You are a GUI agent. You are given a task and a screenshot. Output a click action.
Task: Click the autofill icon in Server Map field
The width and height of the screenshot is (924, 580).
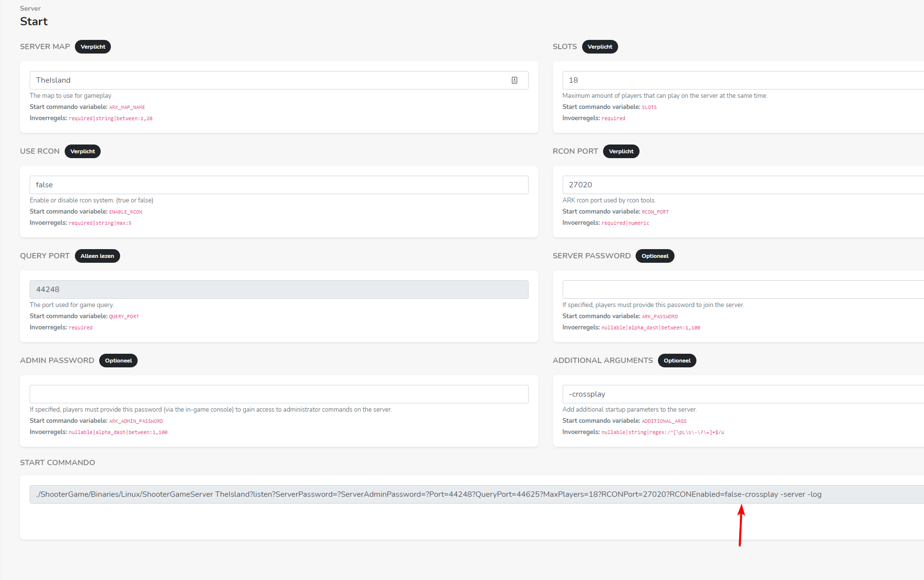pyautogui.click(x=514, y=80)
